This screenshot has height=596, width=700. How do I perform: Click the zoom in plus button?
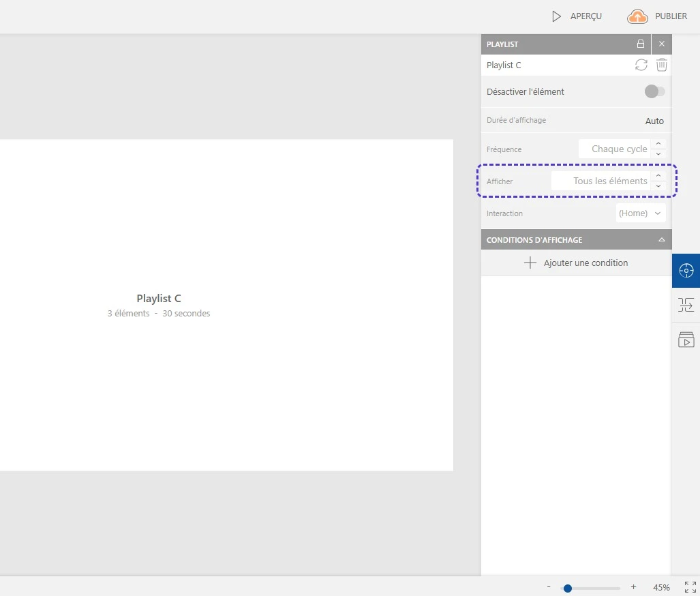point(633,587)
